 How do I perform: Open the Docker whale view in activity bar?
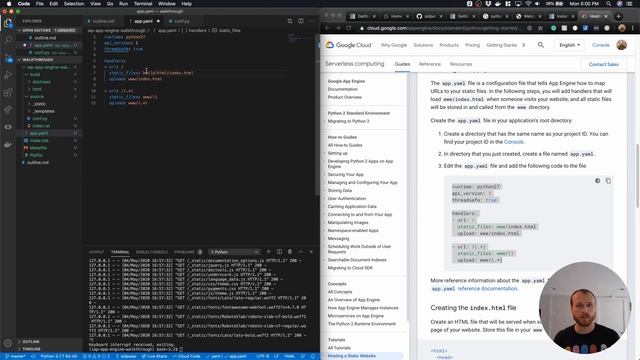point(8,144)
